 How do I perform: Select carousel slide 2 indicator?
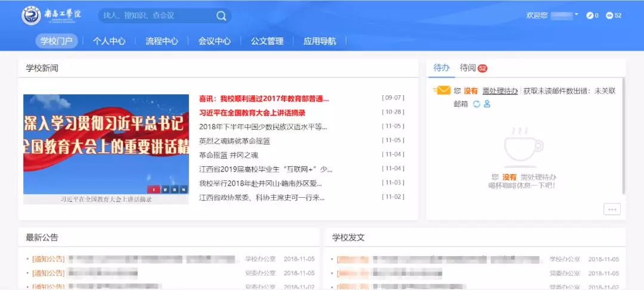[165, 189]
